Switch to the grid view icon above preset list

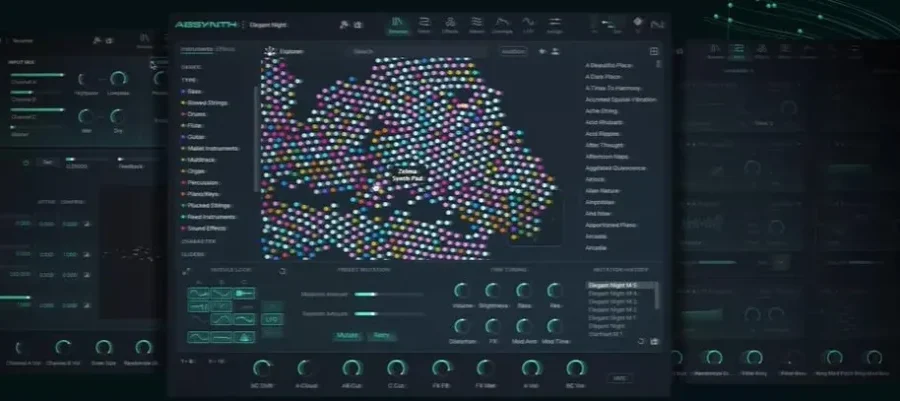654,51
